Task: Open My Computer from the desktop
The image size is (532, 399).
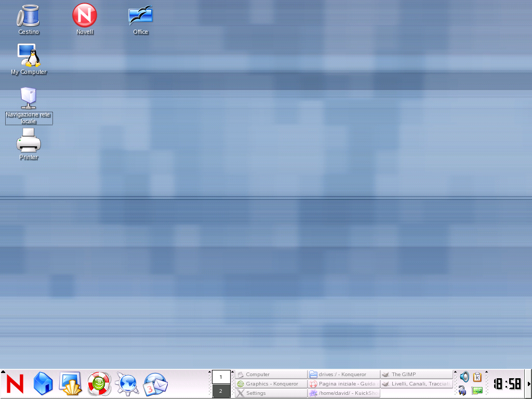Action: [x=29, y=55]
